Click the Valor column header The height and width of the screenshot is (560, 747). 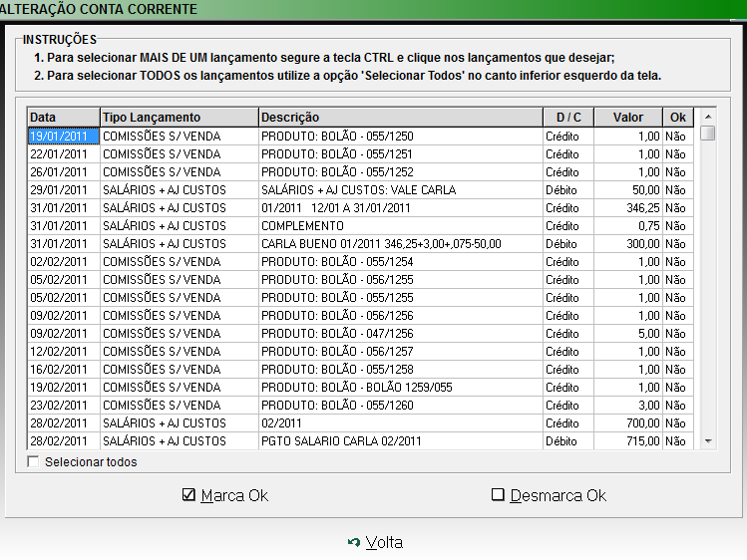pos(628,117)
